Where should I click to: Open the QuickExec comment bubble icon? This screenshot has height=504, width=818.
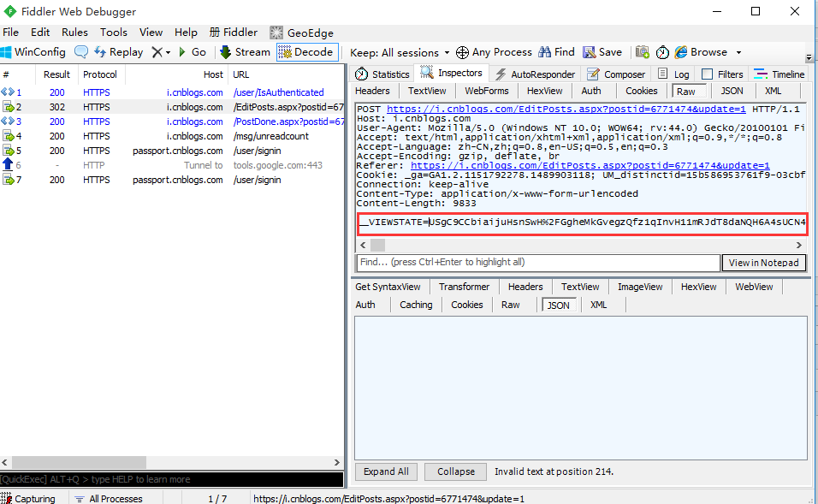pos(81,51)
